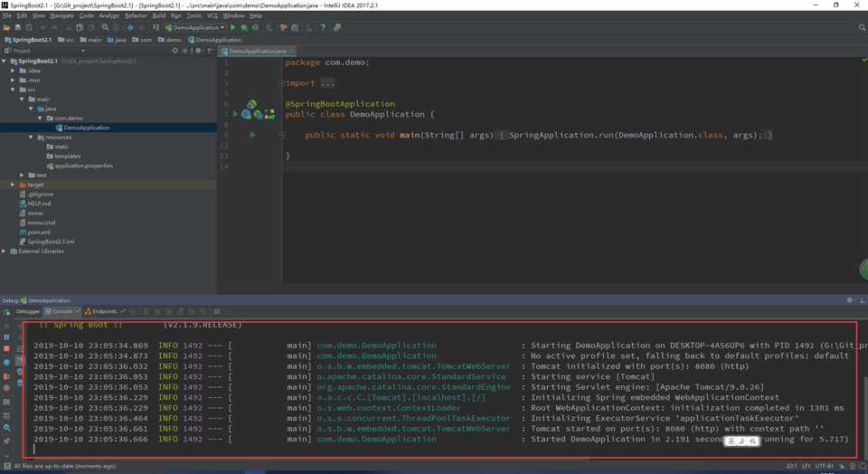The height and width of the screenshot is (474, 868).
Task: Rerun DemoApplication from Debug panel corner icon
Action: pyautogui.click(x=6, y=312)
